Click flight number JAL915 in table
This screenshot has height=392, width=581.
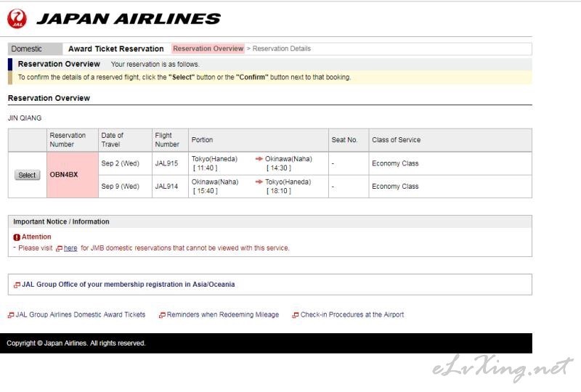point(166,163)
